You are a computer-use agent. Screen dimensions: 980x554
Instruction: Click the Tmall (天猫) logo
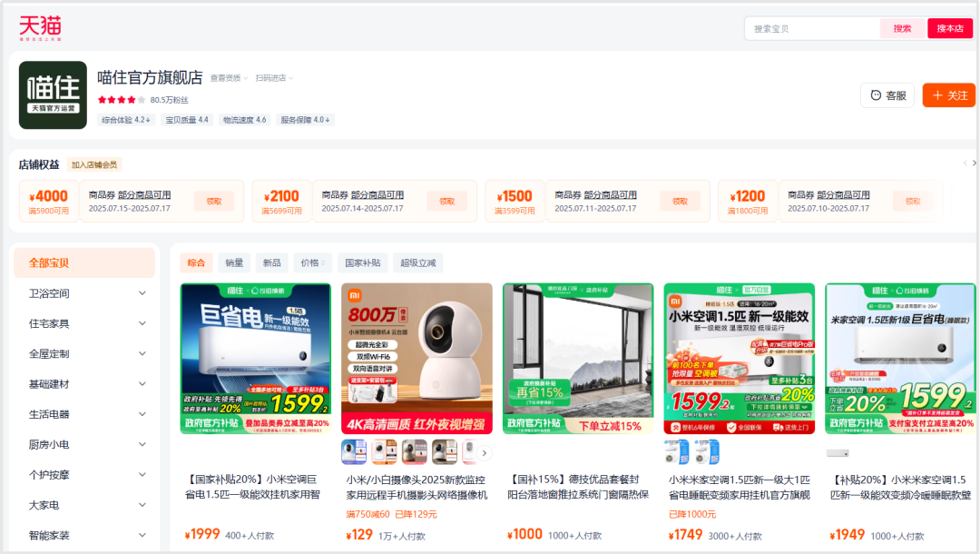point(40,28)
